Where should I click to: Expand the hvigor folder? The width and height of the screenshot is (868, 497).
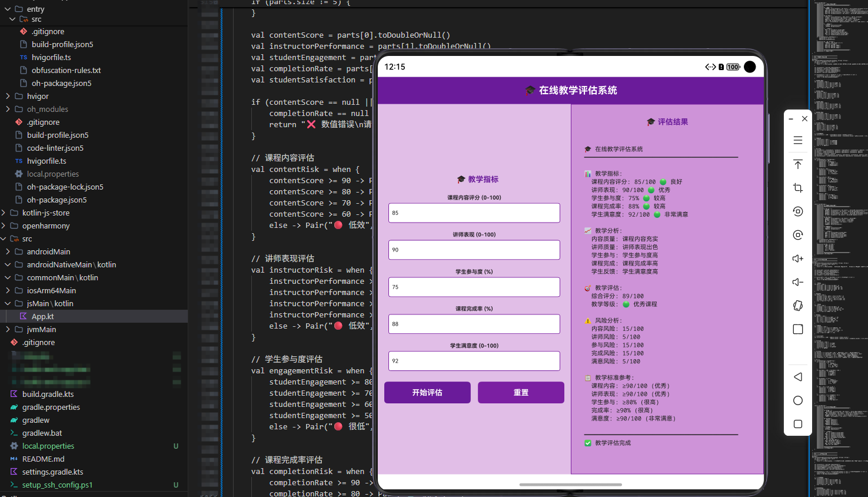[8, 96]
